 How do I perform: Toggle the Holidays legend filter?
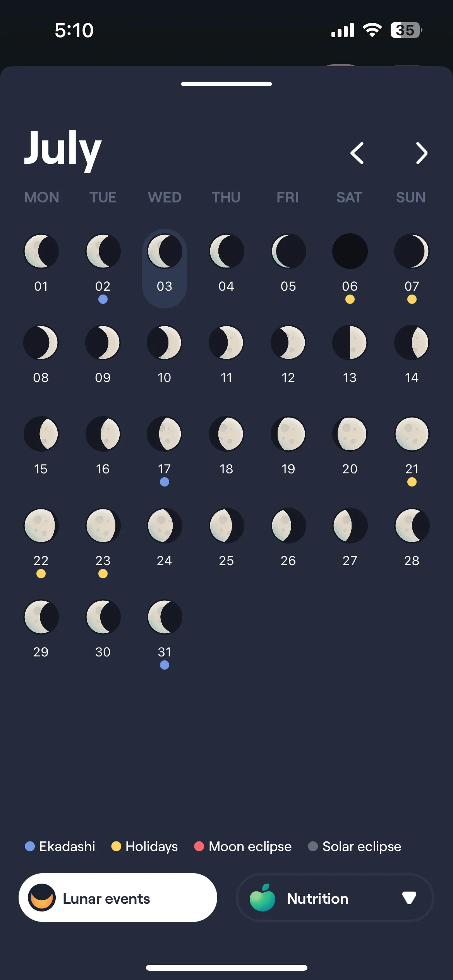pos(144,846)
